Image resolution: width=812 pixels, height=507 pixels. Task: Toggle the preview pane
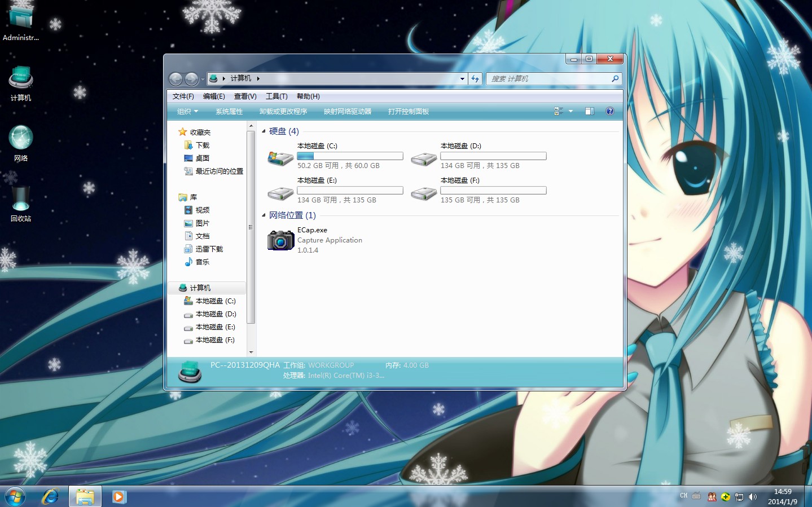[x=590, y=111]
